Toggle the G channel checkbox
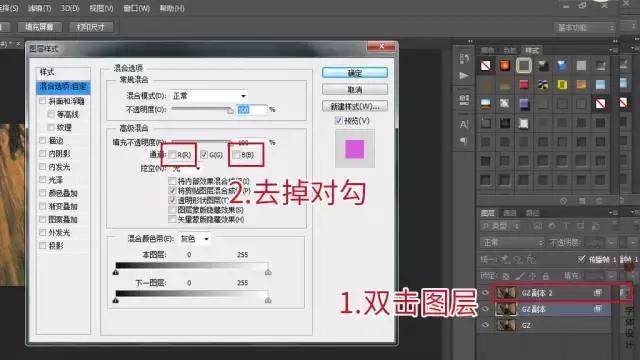 (x=204, y=155)
